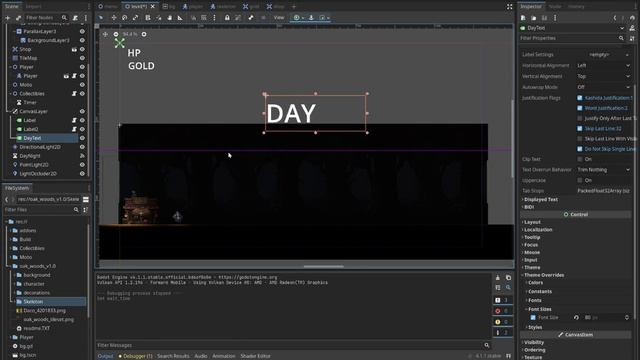The width and height of the screenshot is (640, 360).
Task: Toggle Do Not Skip Single Line checkbox
Action: (x=580, y=149)
